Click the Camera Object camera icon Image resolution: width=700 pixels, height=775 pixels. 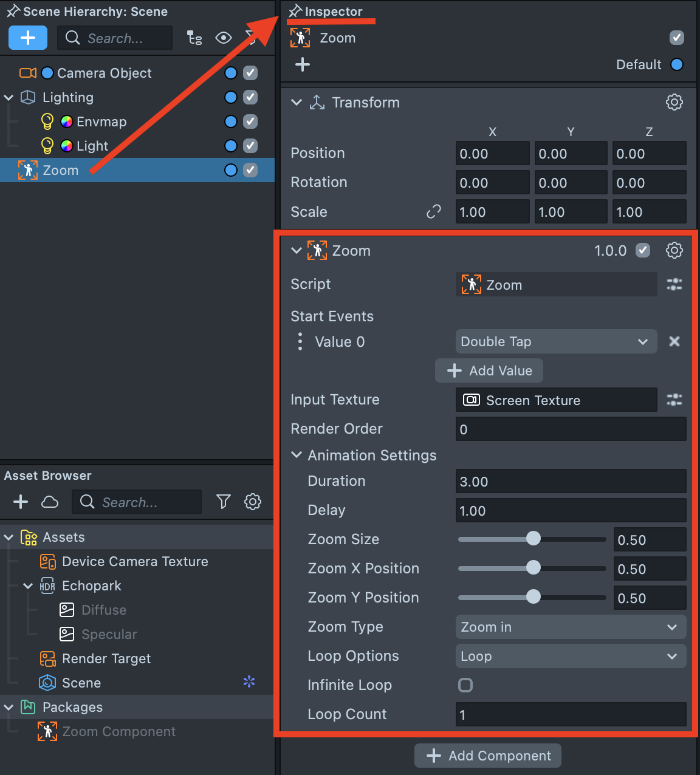pyautogui.click(x=28, y=73)
